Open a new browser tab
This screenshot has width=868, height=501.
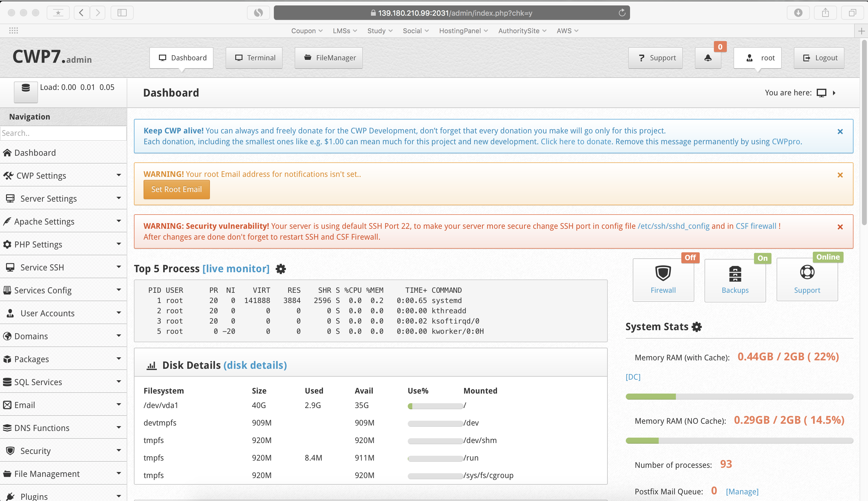[x=861, y=31]
